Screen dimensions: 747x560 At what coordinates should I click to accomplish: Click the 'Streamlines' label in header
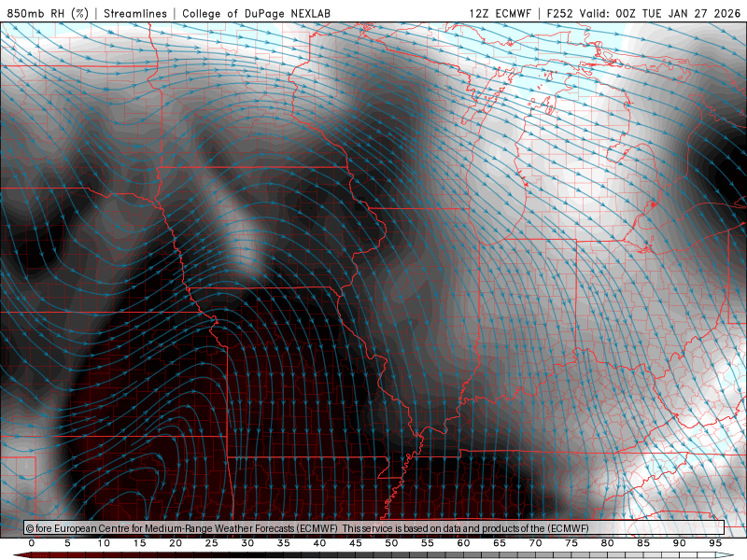[x=135, y=13]
